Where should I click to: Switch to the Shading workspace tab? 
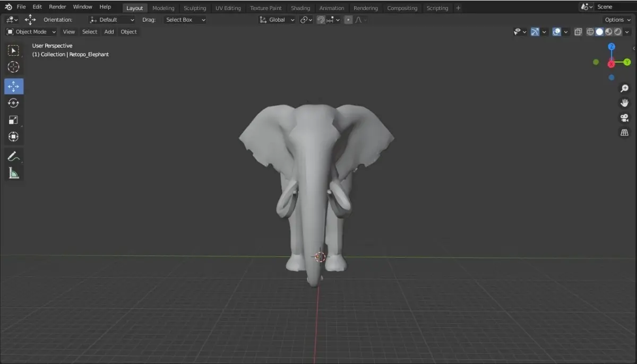point(300,8)
